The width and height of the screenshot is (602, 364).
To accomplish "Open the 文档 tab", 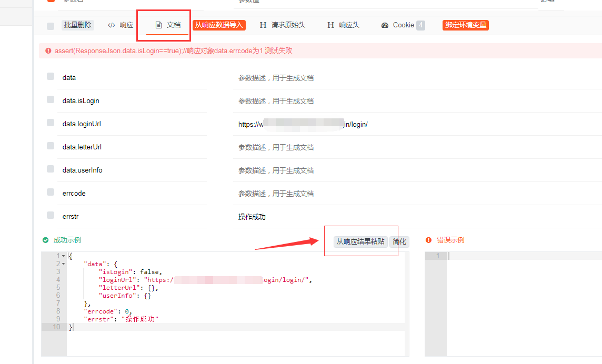I will pos(168,25).
